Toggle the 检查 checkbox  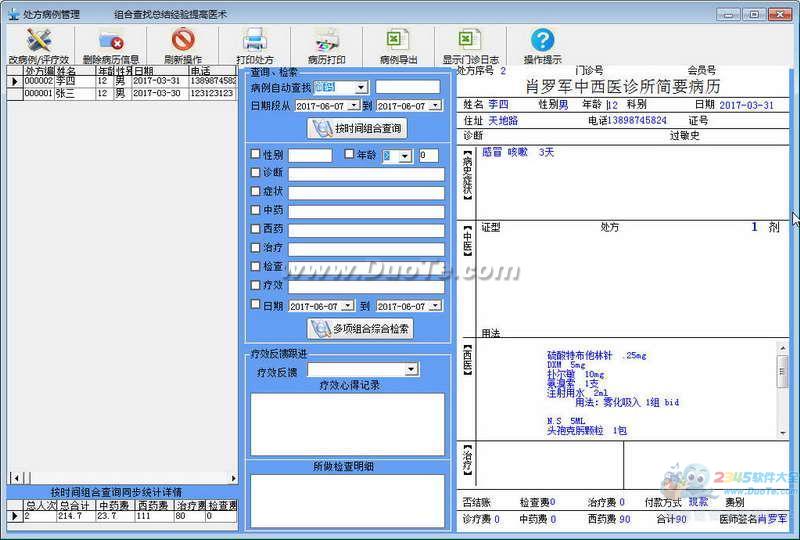coord(256,266)
